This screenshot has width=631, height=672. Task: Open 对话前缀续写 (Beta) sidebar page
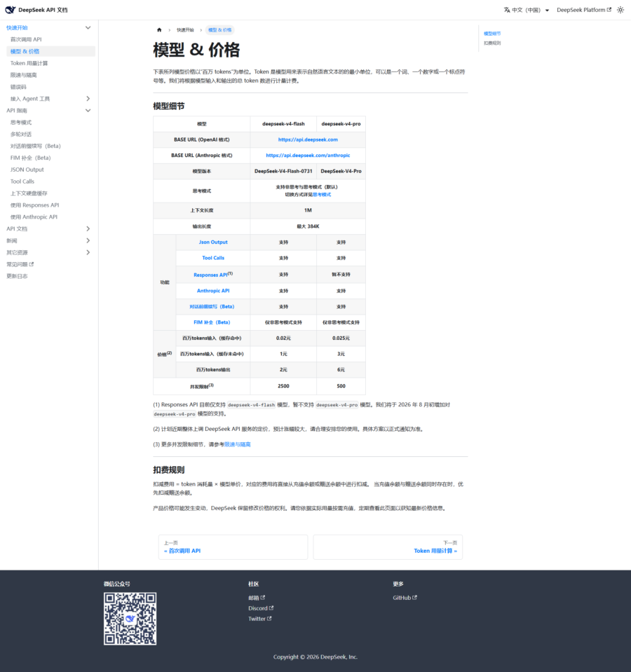click(36, 146)
